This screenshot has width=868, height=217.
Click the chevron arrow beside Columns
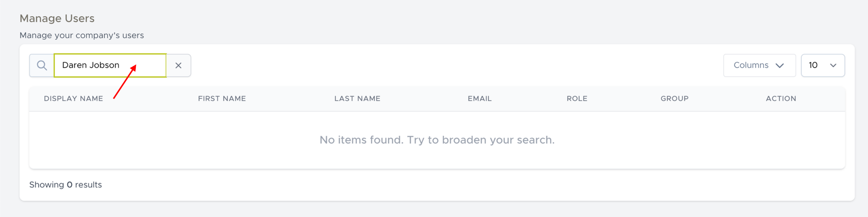pyautogui.click(x=780, y=66)
